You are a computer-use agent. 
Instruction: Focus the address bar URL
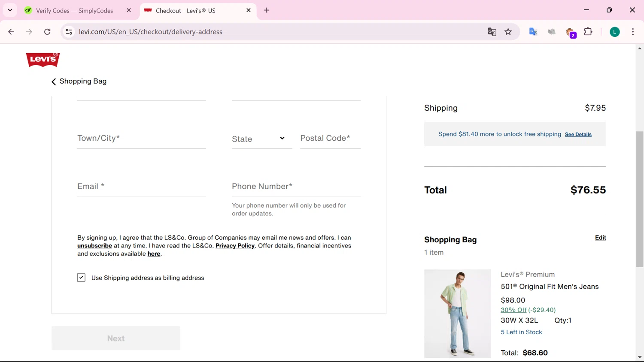150,32
